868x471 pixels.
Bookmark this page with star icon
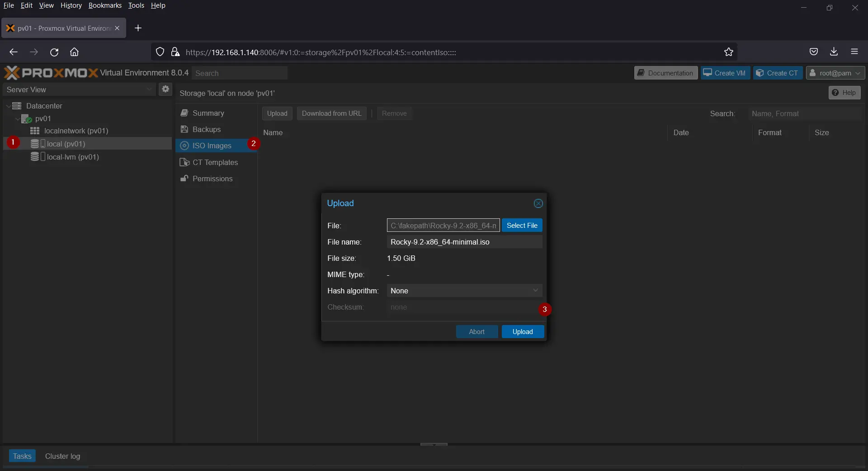(x=728, y=52)
